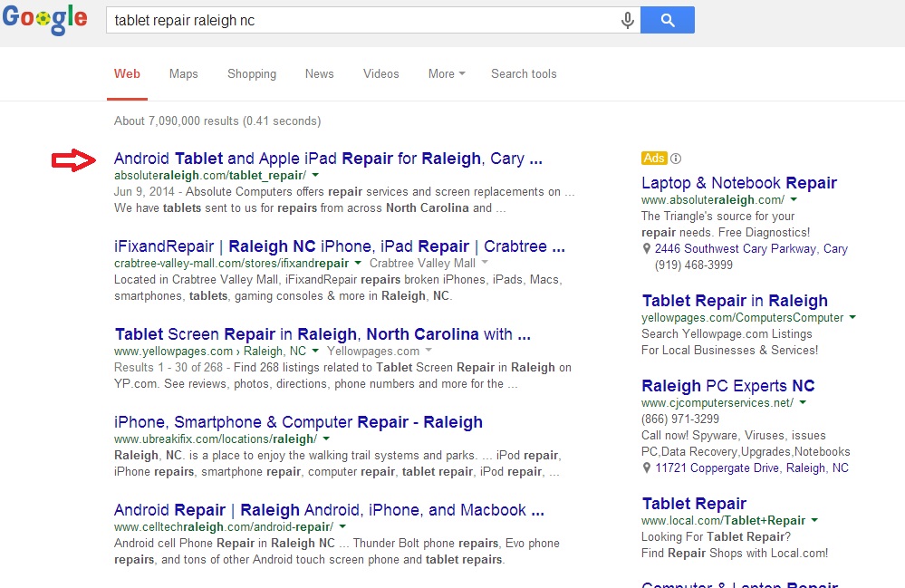Image resolution: width=905 pixels, height=588 pixels.
Task: Expand arrow next to www.absoluteraleigh.com/ ad
Action: 794,199
